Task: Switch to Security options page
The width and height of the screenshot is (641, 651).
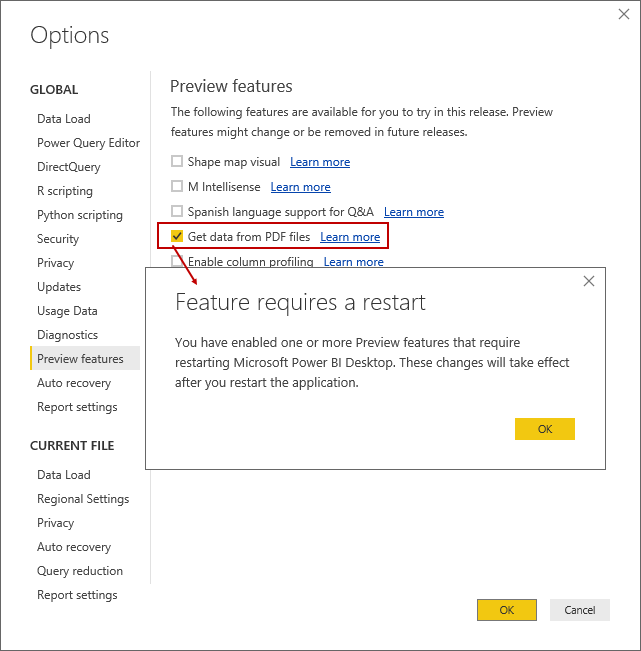Action: [58, 239]
